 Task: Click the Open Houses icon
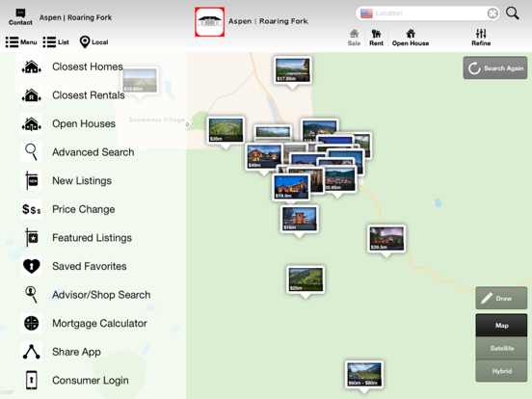[32, 123]
